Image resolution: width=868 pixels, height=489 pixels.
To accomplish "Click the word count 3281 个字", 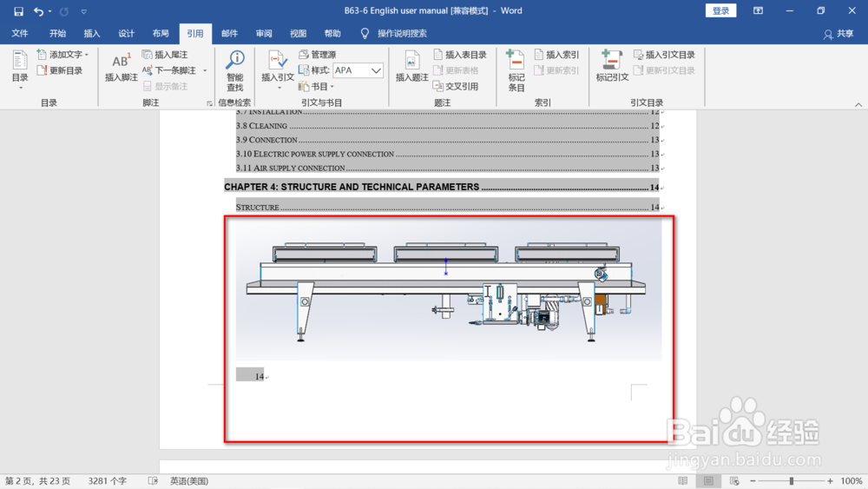I will coord(108,480).
